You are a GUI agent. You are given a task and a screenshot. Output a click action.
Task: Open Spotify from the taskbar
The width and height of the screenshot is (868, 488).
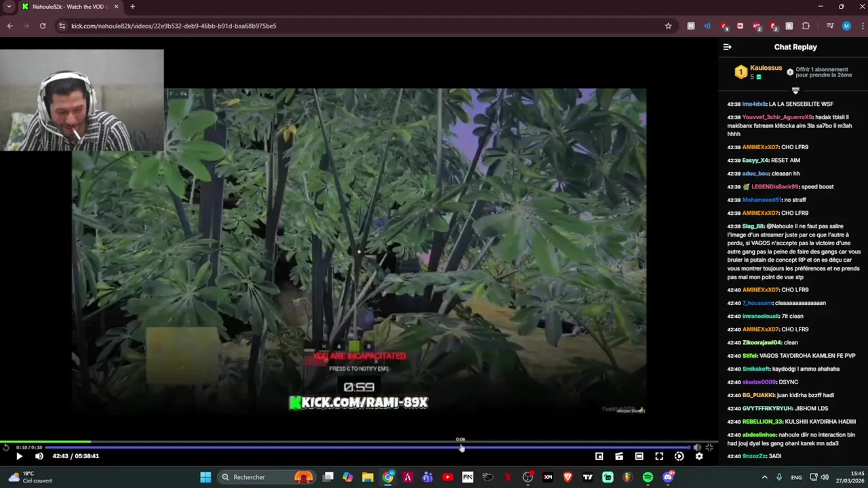tap(648, 477)
